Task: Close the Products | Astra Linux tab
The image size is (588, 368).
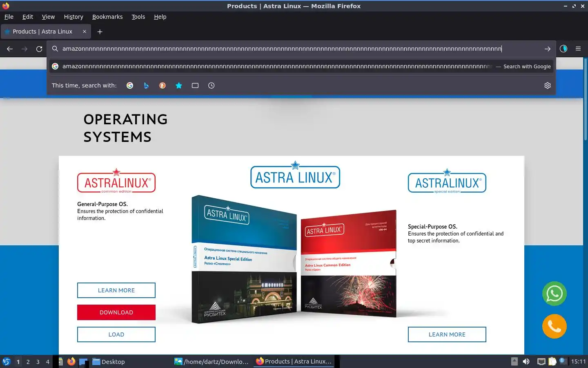Action: click(85, 31)
